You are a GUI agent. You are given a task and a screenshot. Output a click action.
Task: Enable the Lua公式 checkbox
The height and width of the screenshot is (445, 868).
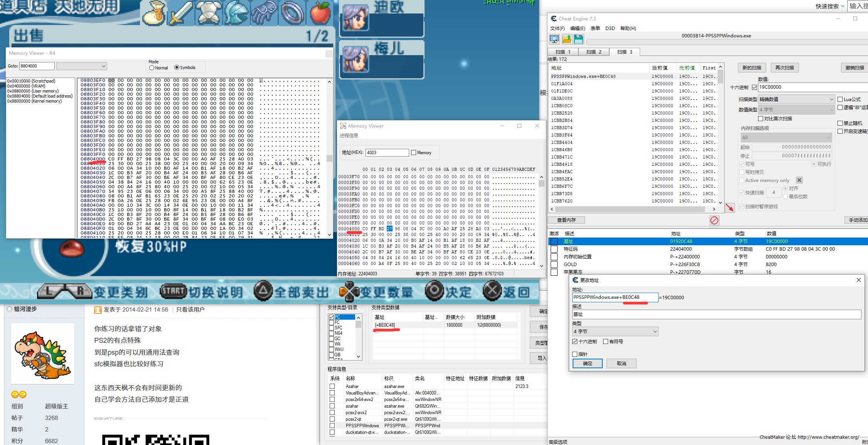click(x=840, y=99)
